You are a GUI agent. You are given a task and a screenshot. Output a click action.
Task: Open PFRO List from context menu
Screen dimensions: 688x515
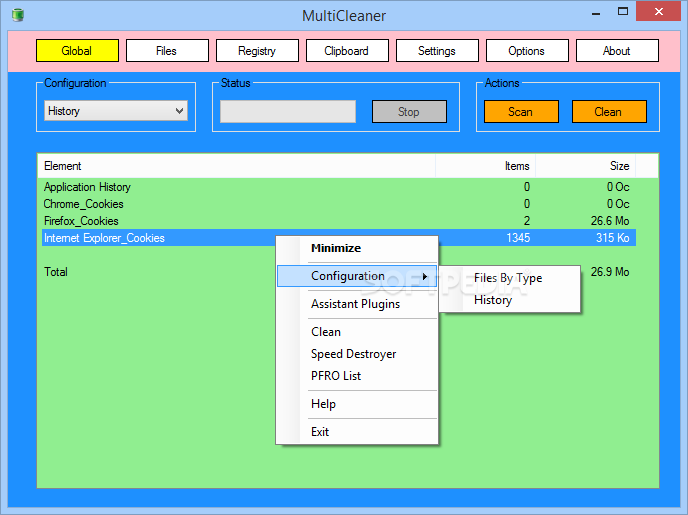tap(357, 376)
